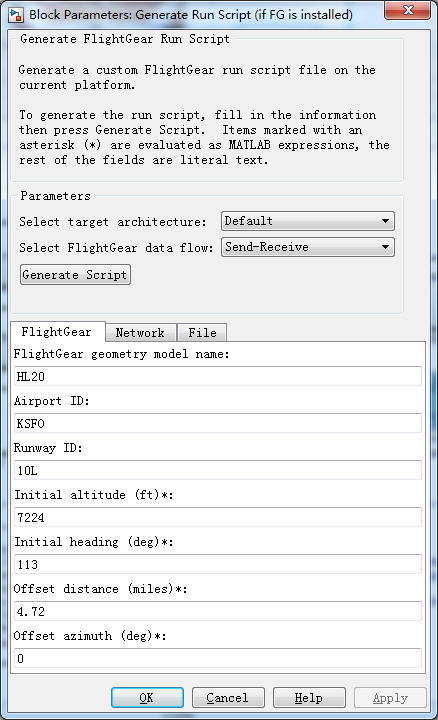This screenshot has width=438, height=720.
Task: Click the Apply button
Action: (390, 698)
